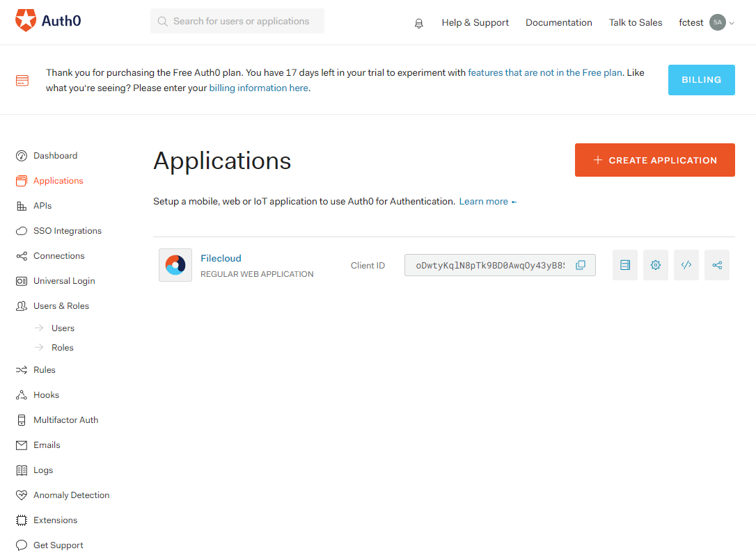Click the search magnifier icon
This screenshot has height=560, width=756.
coord(162,21)
